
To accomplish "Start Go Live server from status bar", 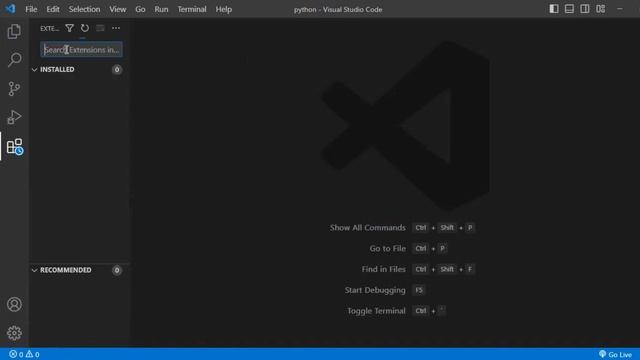I will tap(616, 354).
